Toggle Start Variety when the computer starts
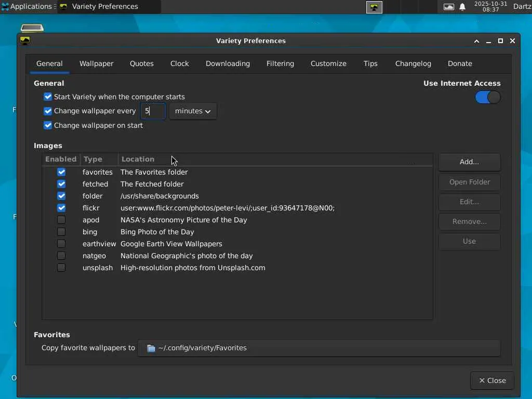Image resolution: width=532 pixels, height=399 pixels. coord(48,97)
